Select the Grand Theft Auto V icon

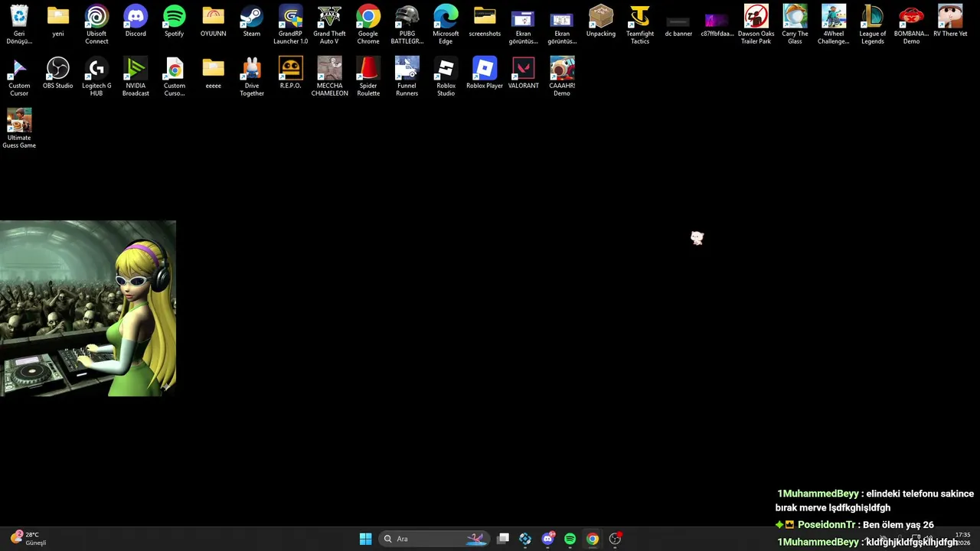329,24
